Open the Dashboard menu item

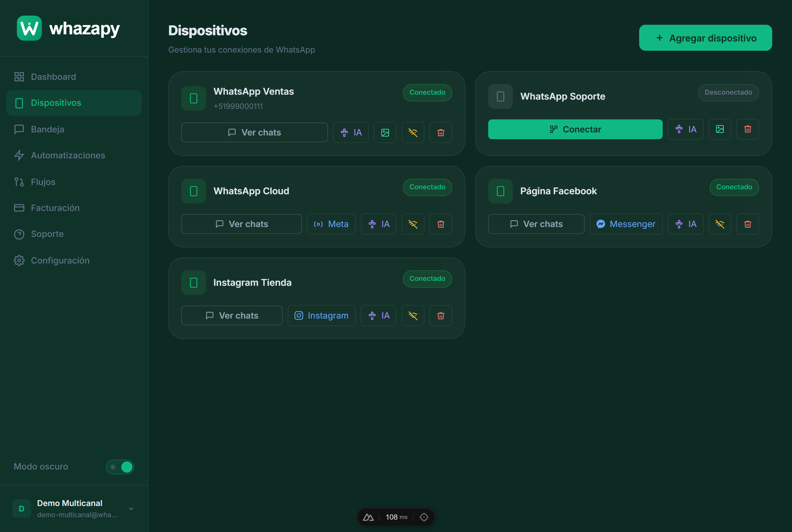coord(74,77)
